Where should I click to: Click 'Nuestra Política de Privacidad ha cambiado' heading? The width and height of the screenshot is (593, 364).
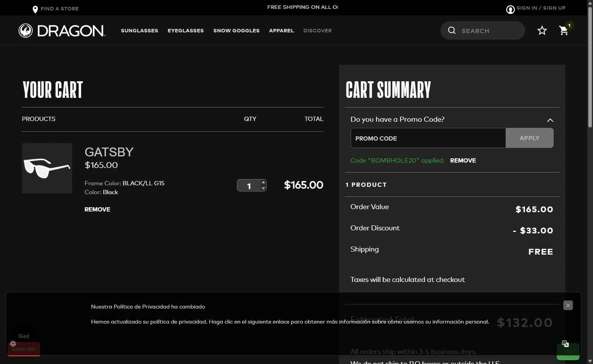(148, 307)
